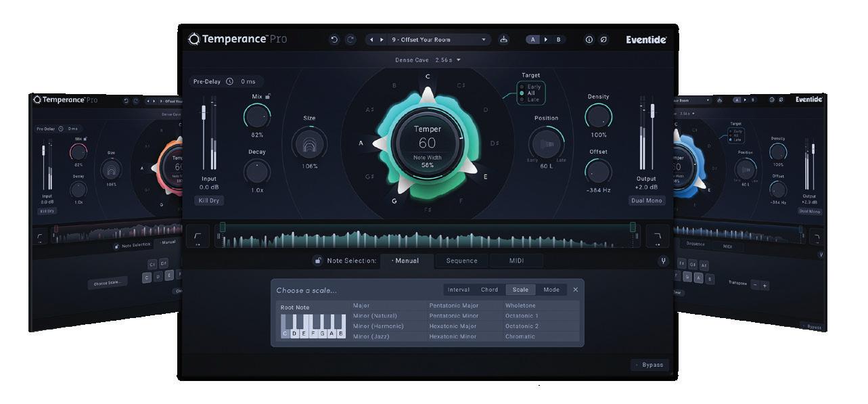Click the Decay knob in center window
This screenshot has width=868, height=404.
point(257,172)
